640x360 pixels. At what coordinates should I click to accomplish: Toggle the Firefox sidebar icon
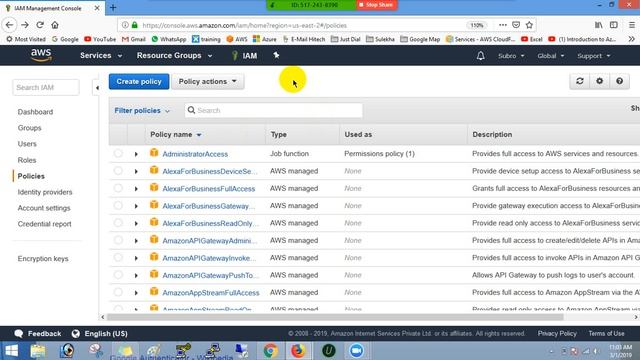[613, 25]
